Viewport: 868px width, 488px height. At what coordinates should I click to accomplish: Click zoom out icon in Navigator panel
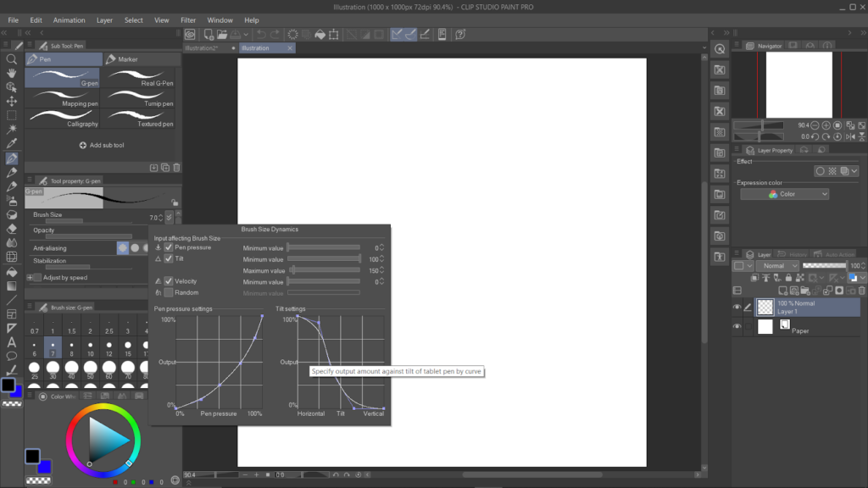point(815,125)
